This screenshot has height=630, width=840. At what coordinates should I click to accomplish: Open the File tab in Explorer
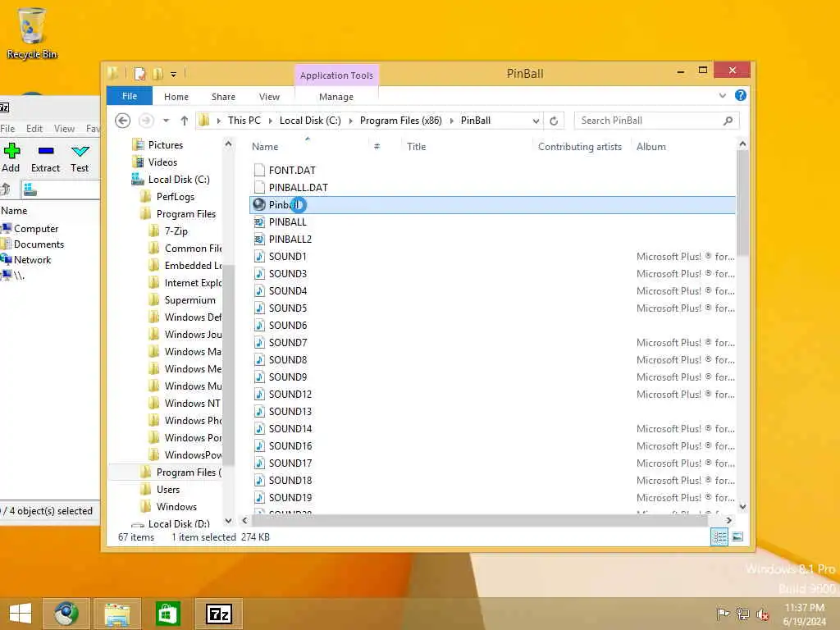pyautogui.click(x=130, y=96)
